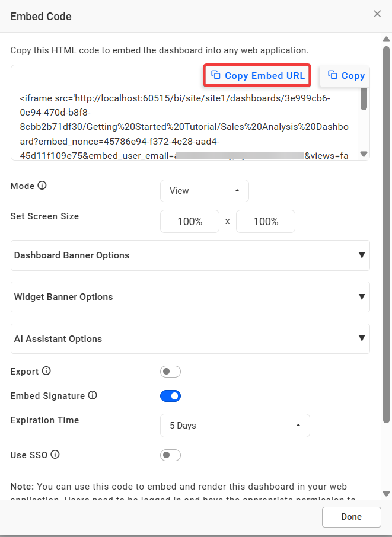Expand the AI Assistant Options section

pos(190,339)
